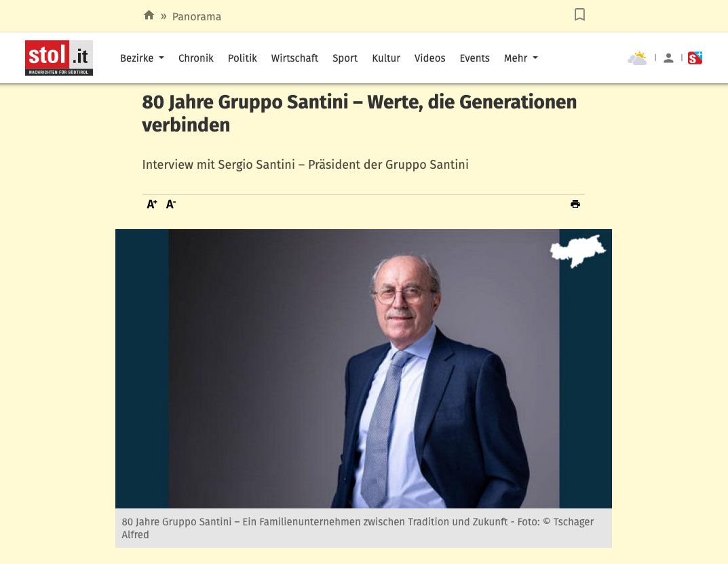Expand the Bezirke dropdown menu
Viewport: 728px width, 564px height.
[x=142, y=58]
